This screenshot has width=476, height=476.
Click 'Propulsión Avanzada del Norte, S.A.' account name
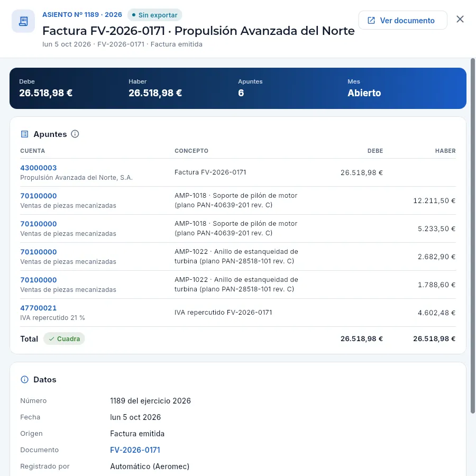[x=77, y=178]
